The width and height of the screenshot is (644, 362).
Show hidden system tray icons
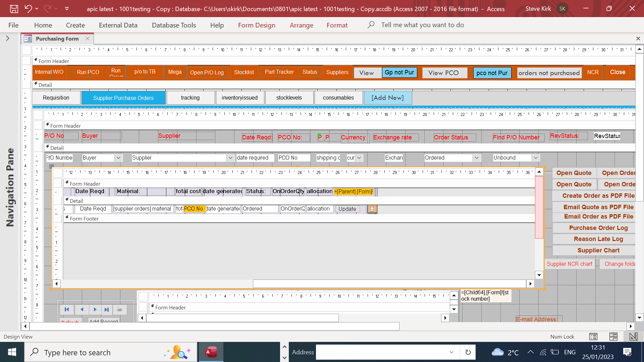530,352
